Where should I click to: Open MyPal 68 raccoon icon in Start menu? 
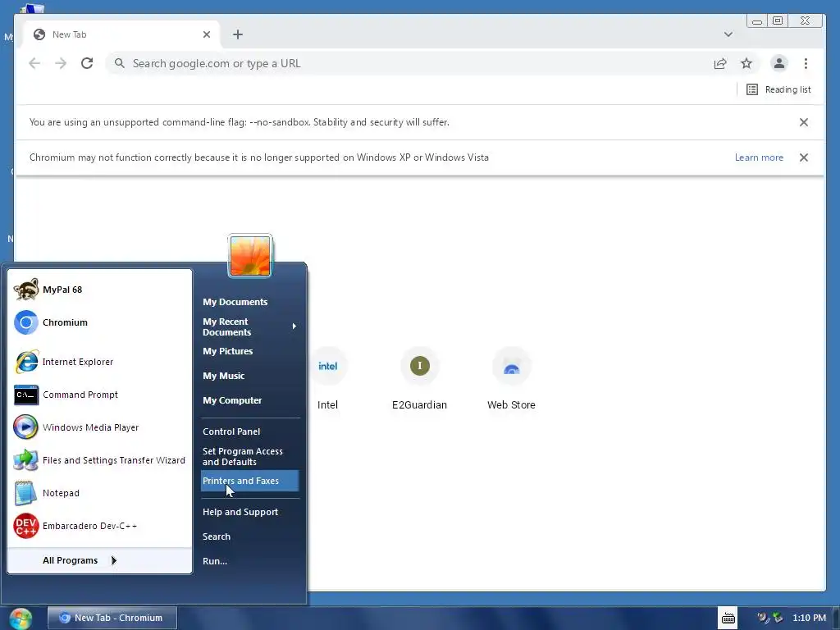[25, 290]
